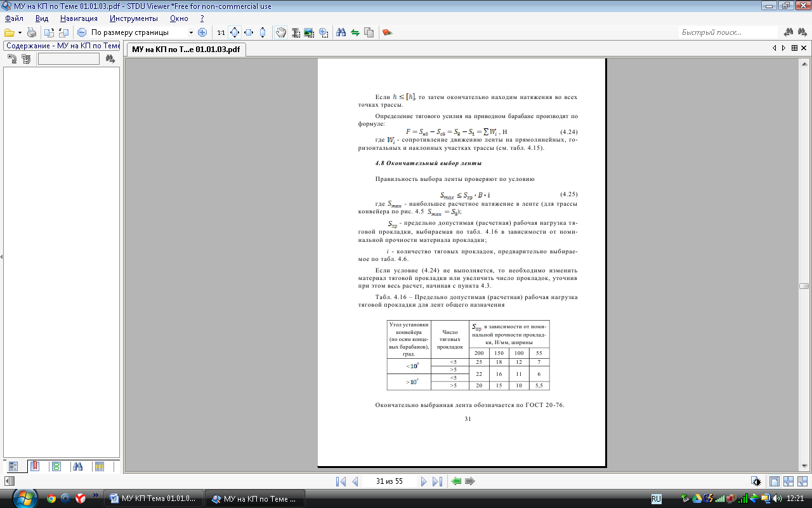This screenshot has width=812, height=508.
Task: Open the Вид menu
Action: [x=42, y=18]
